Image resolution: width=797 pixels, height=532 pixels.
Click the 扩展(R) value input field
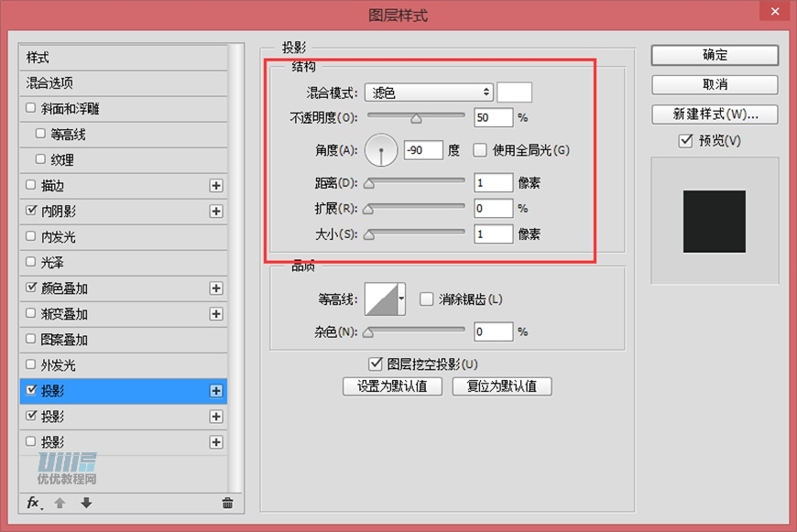pyautogui.click(x=493, y=209)
